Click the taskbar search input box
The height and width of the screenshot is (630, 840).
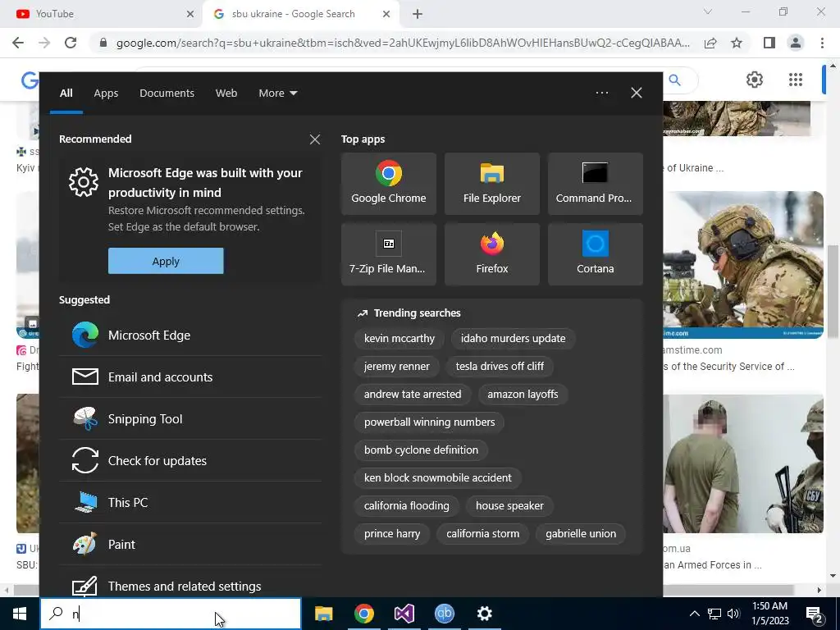(x=171, y=614)
